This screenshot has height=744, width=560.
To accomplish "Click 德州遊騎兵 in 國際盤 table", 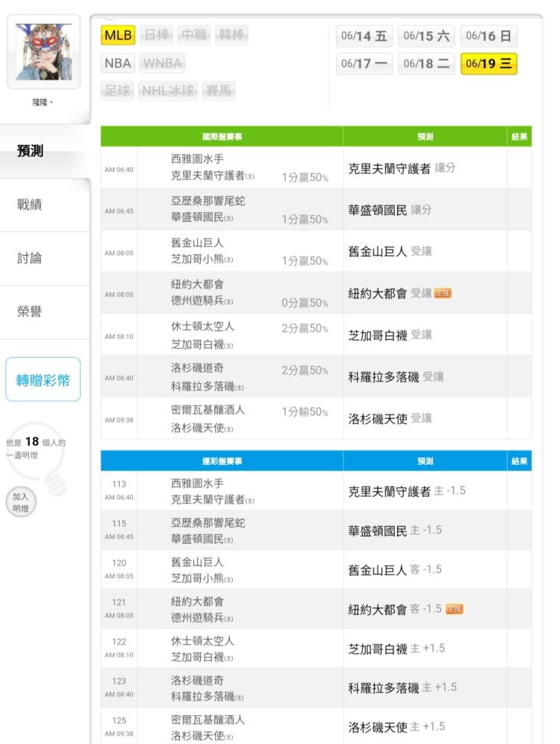I will [x=197, y=301].
